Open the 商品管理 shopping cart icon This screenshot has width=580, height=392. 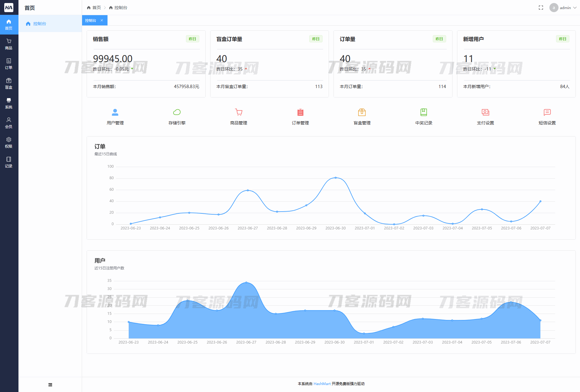pos(239,113)
